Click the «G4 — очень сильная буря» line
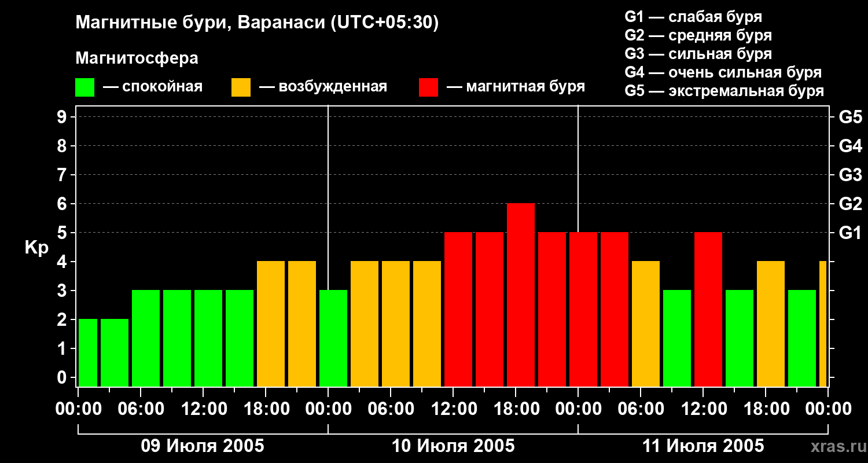This screenshot has height=463, width=868. [723, 72]
